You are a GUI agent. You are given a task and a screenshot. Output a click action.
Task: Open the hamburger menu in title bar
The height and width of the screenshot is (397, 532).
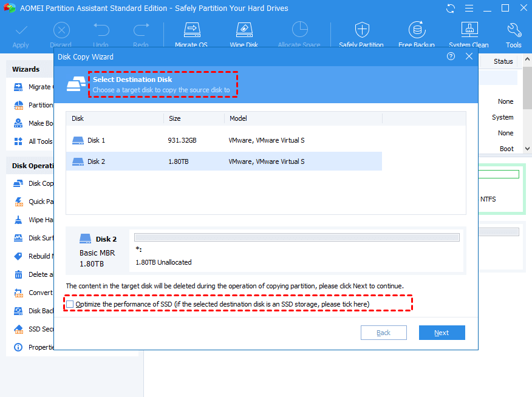coord(468,8)
